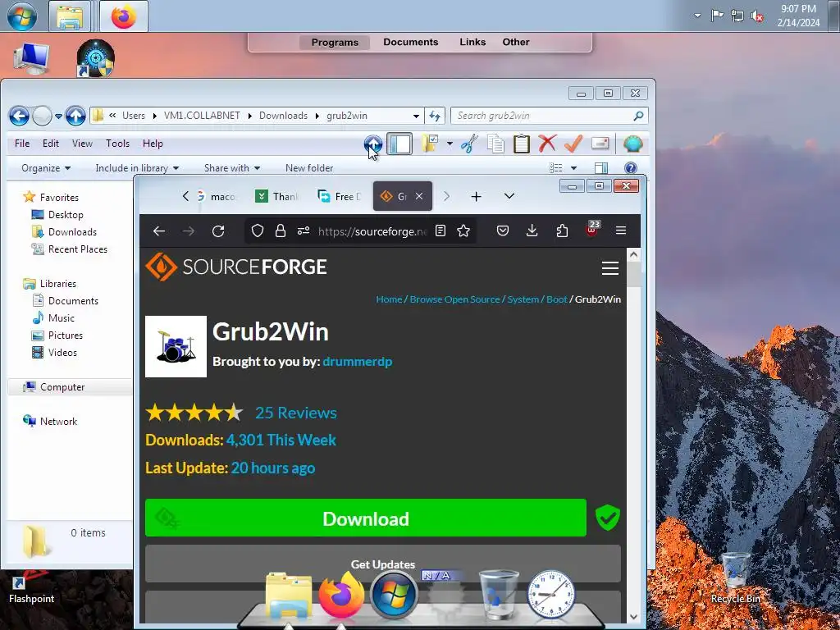Screen dimensions: 840x630
Task: Expand the Organize dropdown
Action: pyautogui.click(x=46, y=168)
